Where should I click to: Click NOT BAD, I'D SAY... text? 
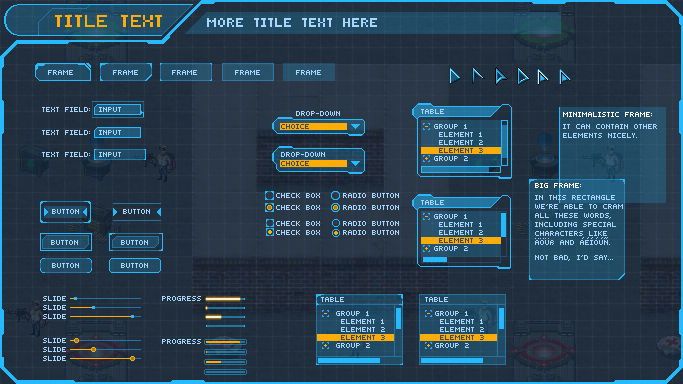point(574,258)
